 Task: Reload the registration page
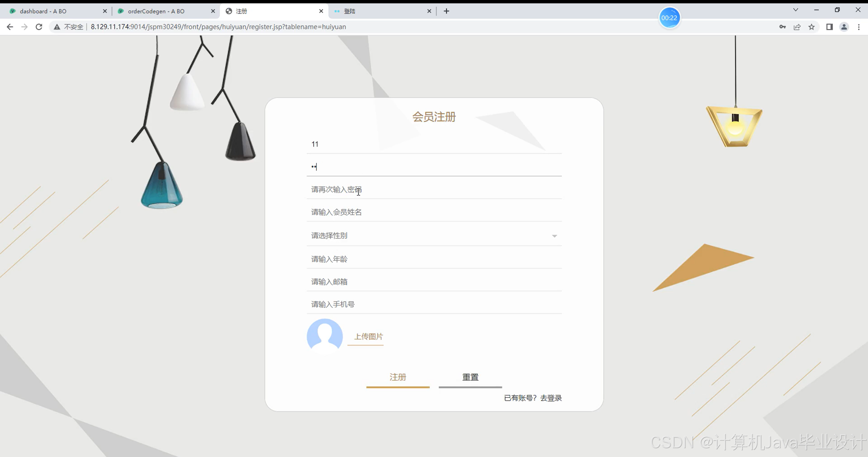coord(39,27)
